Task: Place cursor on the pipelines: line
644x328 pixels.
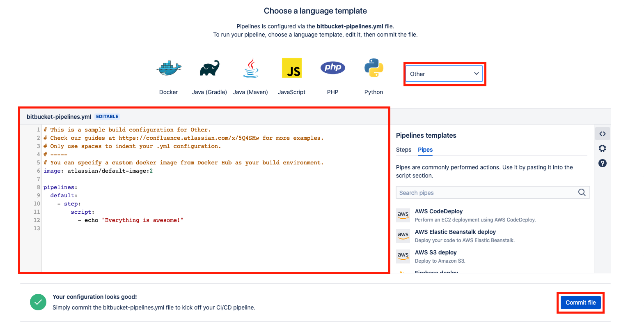Action: 60,187
